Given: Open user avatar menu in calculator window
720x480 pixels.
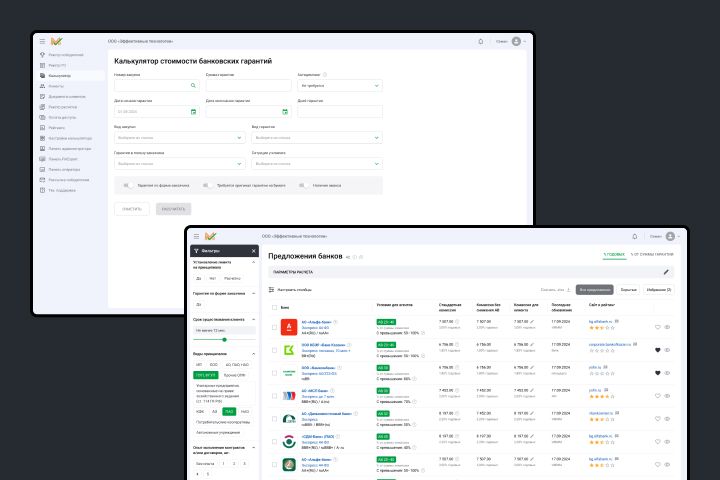Looking at the screenshot, I should click(517, 41).
